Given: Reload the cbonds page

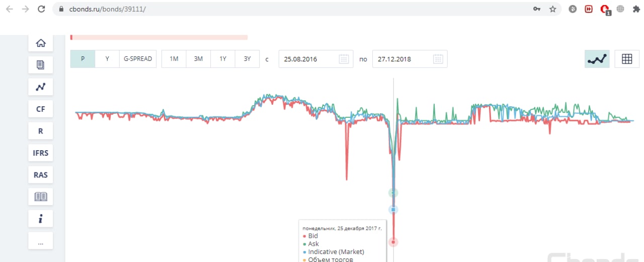Looking at the screenshot, I should pyautogui.click(x=41, y=9).
